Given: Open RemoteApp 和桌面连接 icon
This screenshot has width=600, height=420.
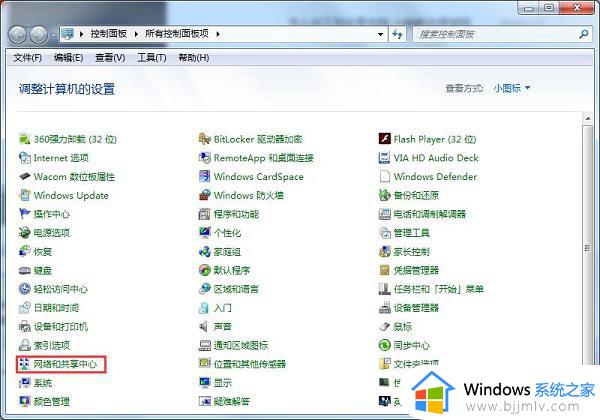Looking at the screenshot, I should (205, 158).
